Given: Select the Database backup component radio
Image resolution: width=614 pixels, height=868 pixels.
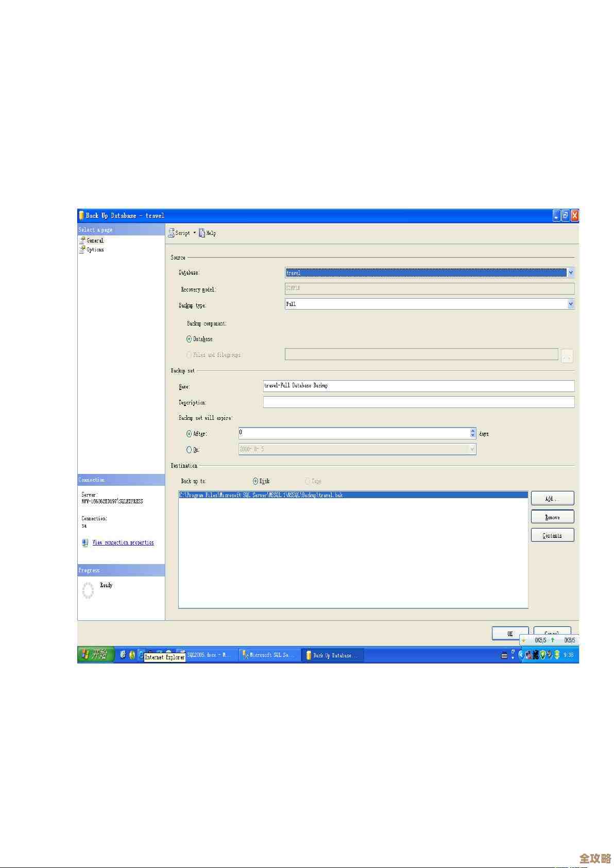Looking at the screenshot, I should [189, 339].
